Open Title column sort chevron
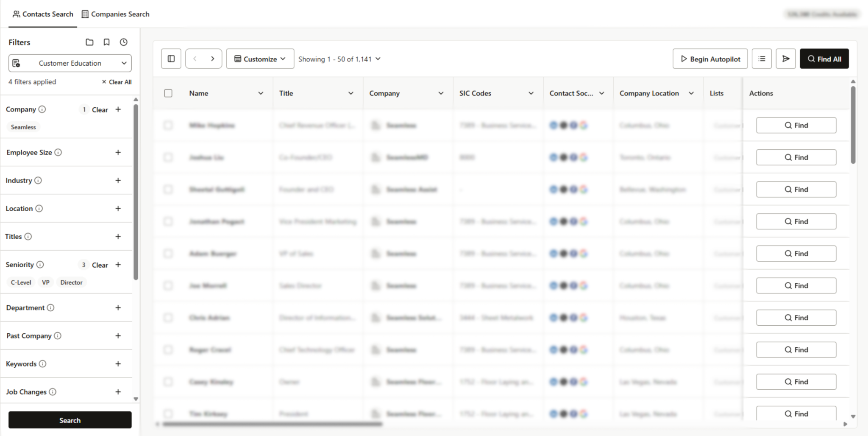868x436 pixels. (351, 93)
